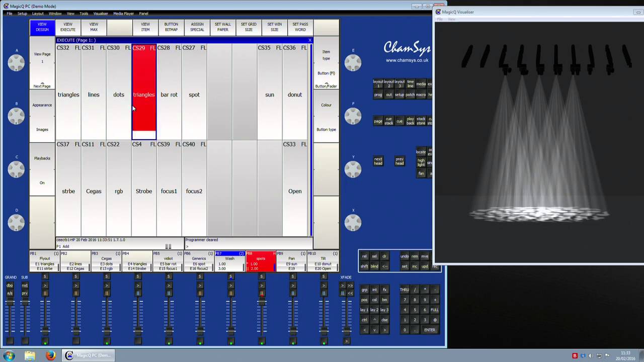This screenshot has width=644, height=362.
Task: Open the Visualiser menu
Action: [100, 14]
